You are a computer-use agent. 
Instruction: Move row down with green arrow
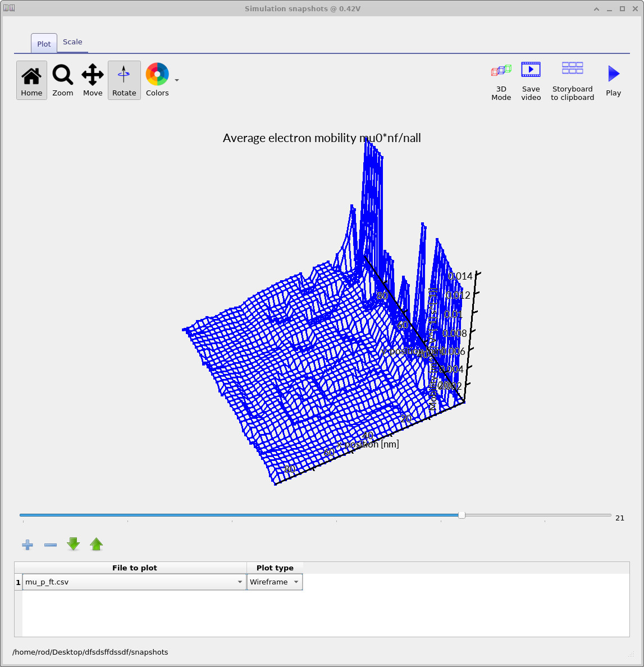(74, 544)
